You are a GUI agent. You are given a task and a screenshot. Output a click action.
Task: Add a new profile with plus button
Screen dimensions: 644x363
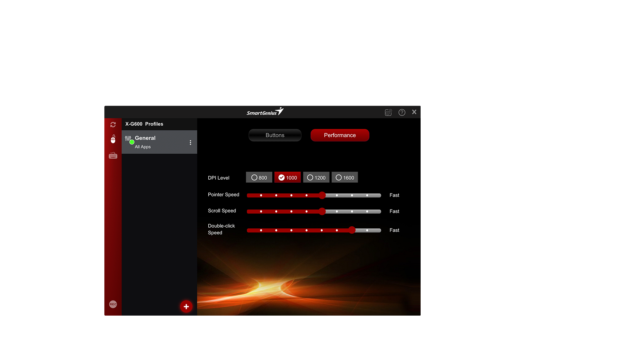[x=186, y=307]
